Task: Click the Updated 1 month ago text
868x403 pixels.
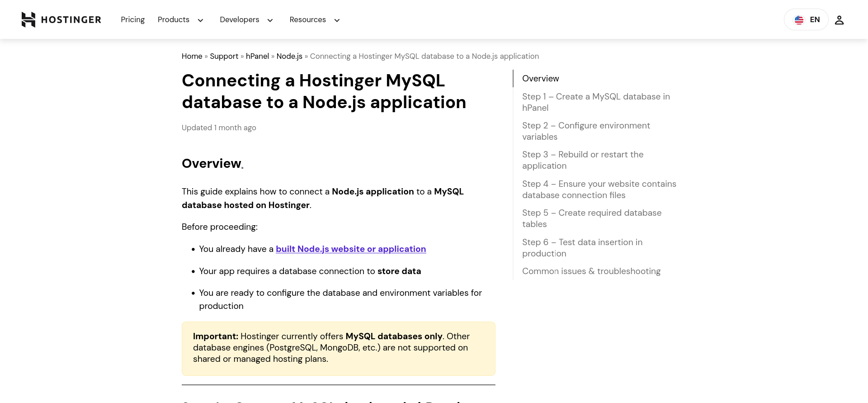Action: point(219,128)
